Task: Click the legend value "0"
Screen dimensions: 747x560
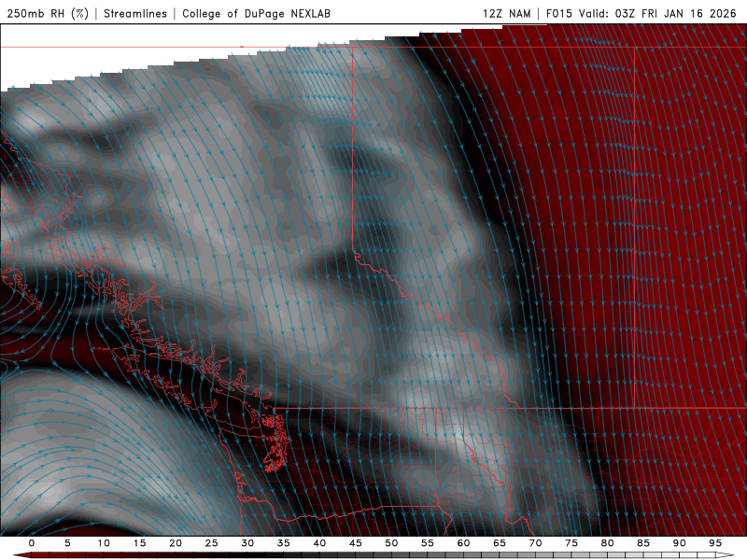Action: [x=32, y=543]
